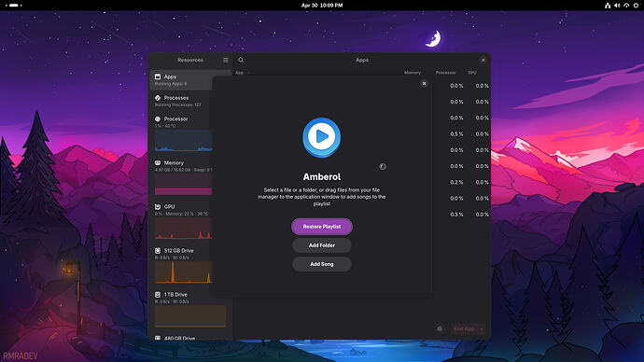
Task: Sort by the Memory column header
Action: click(x=413, y=73)
